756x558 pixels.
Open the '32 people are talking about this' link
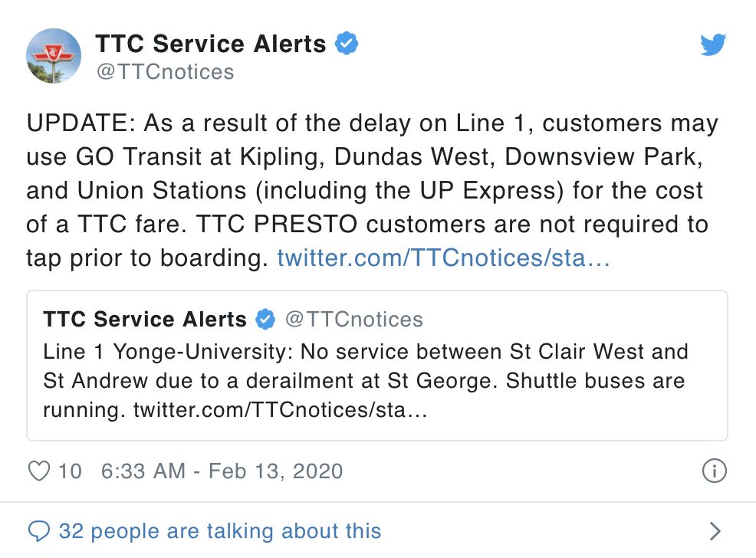220,530
